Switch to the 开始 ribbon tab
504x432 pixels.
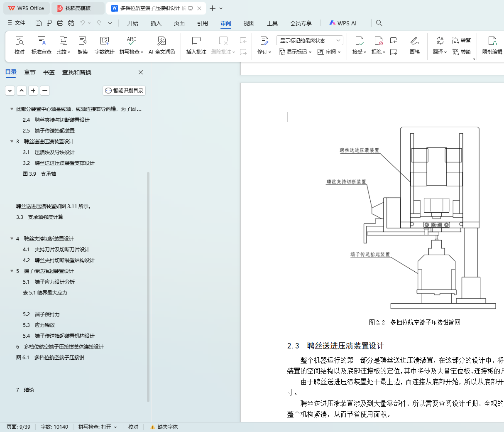[x=133, y=23]
